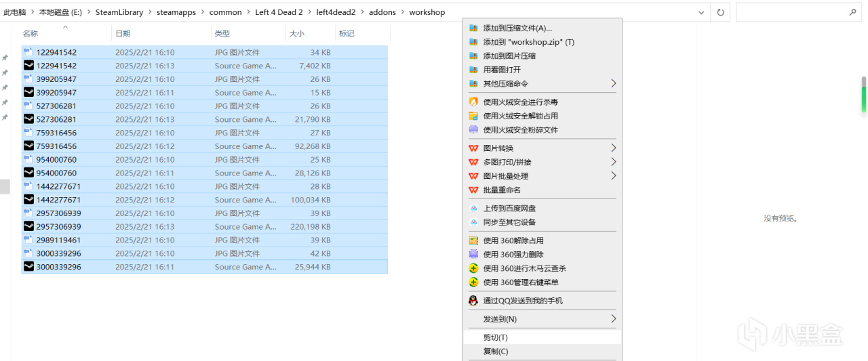Click the JPG icon of 122941542 sized 34 KB

pos(28,52)
